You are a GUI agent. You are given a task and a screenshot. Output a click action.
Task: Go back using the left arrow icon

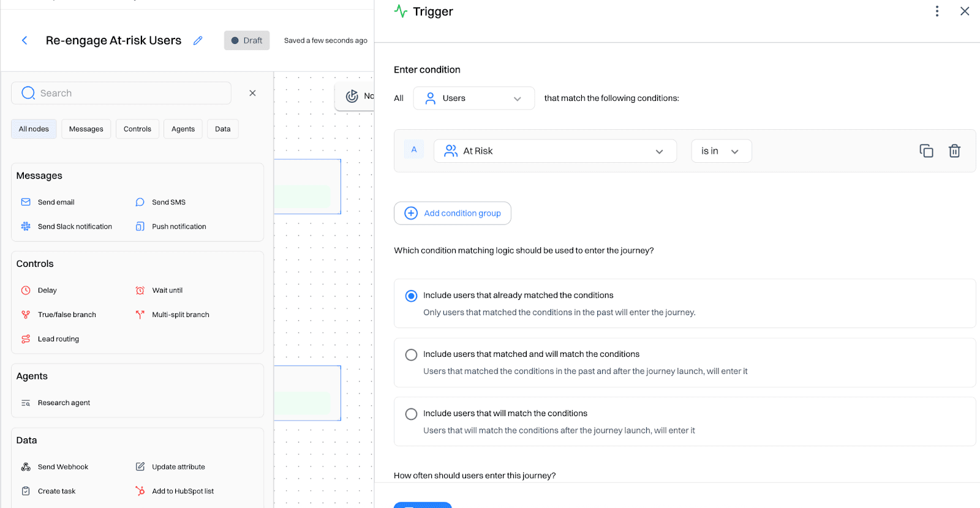24,40
